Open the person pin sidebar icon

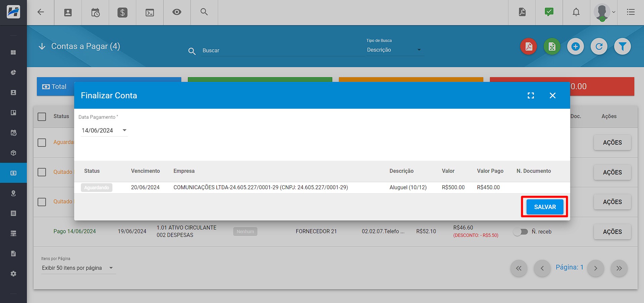point(13,193)
